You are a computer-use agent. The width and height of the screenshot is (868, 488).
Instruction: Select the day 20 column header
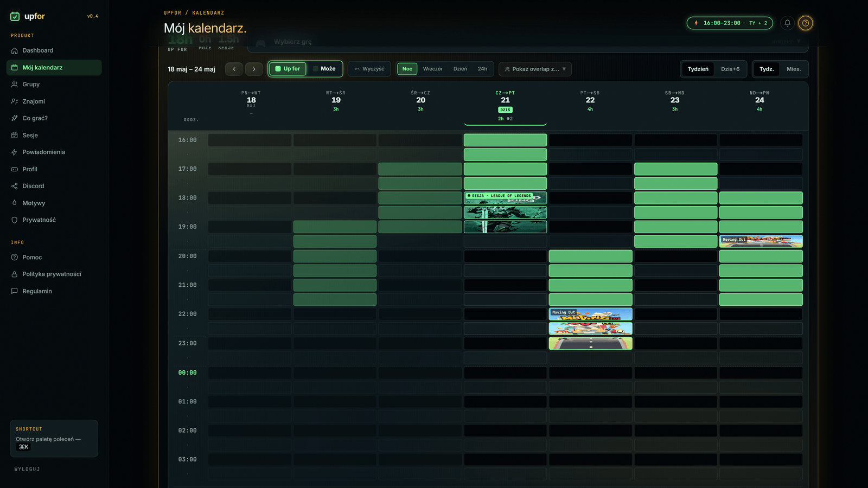[x=420, y=101]
